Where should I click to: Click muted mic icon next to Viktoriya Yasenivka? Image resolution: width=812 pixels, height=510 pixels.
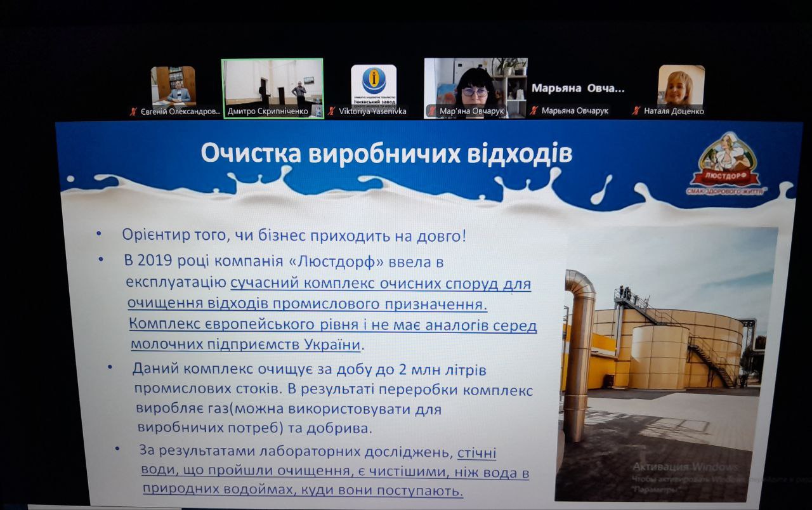click(x=331, y=112)
